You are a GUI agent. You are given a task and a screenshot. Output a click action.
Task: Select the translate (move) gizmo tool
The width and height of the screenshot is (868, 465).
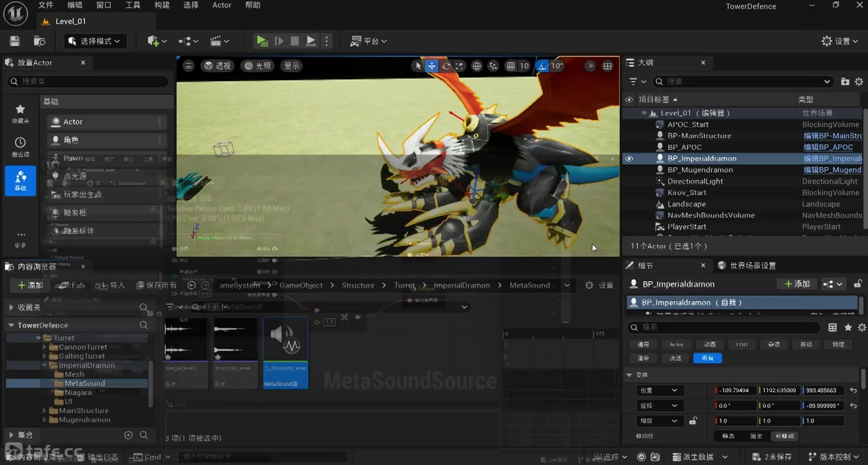(x=432, y=66)
